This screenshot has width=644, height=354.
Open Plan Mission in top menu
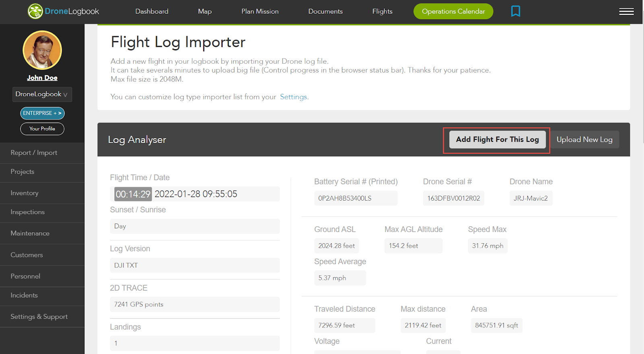tap(260, 11)
